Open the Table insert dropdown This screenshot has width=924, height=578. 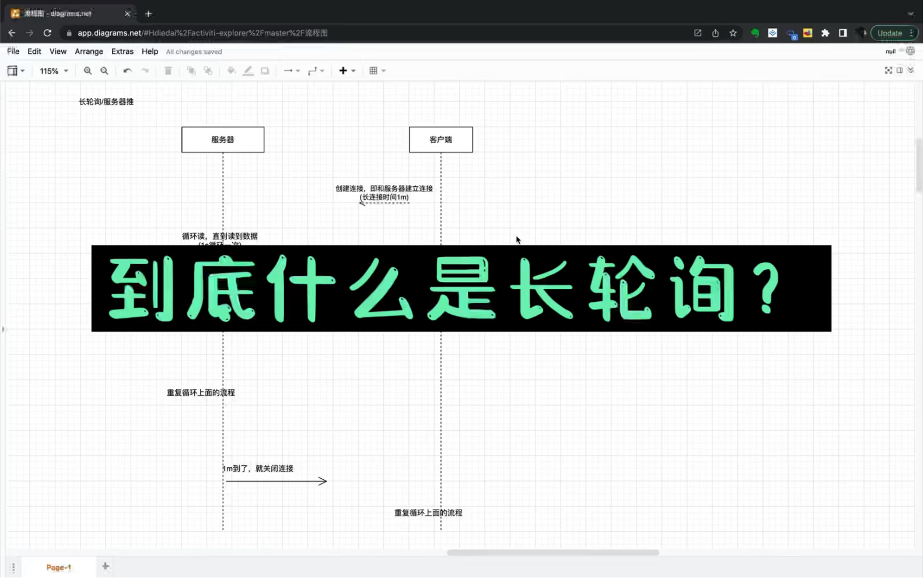(x=377, y=71)
